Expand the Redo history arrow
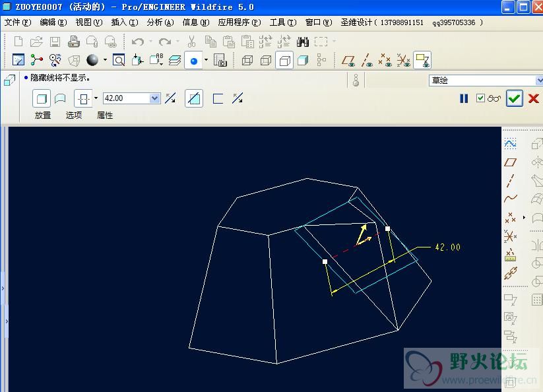The image size is (543, 392). pyautogui.click(x=177, y=42)
